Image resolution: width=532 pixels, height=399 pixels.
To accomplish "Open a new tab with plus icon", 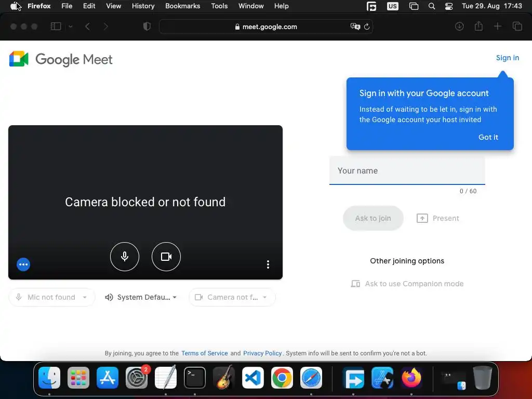I will pyautogui.click(x=497, y=26).
